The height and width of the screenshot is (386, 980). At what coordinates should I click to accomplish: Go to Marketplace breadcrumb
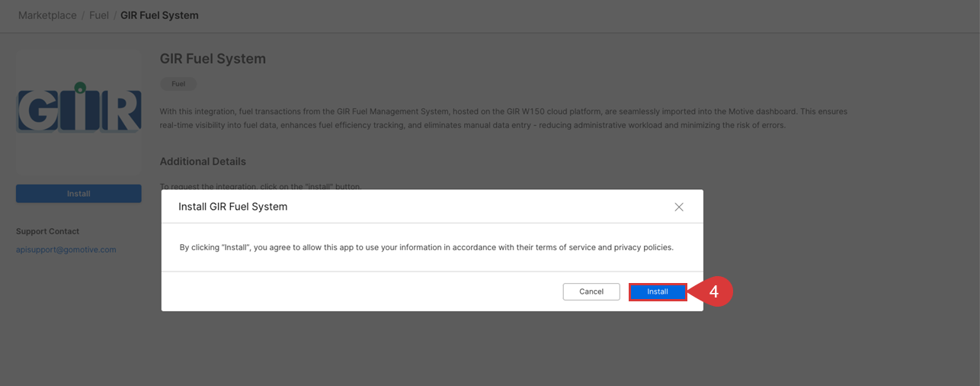click(x=47, y=15)
